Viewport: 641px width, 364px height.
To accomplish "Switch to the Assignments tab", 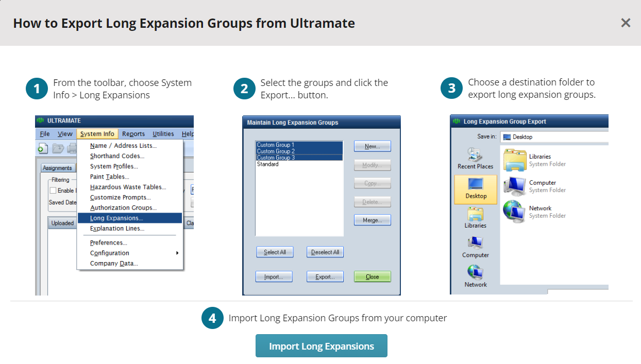I will 57,168.
